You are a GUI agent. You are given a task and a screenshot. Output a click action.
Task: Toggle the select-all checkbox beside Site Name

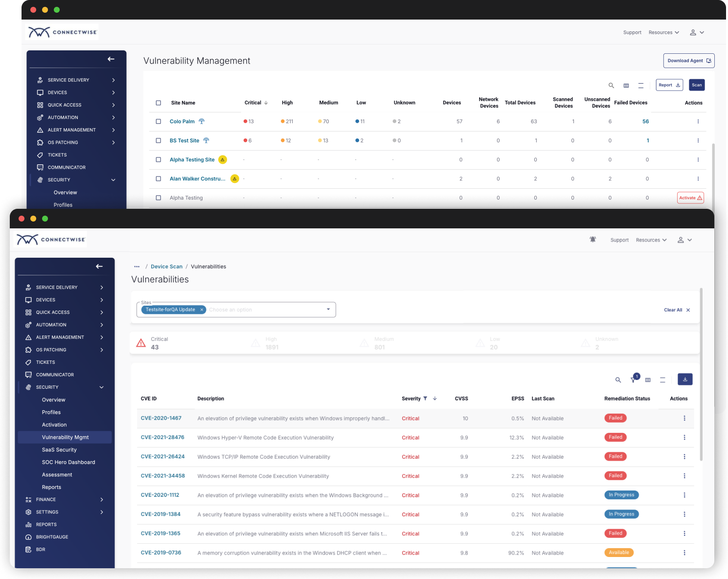tap(159, 103)
